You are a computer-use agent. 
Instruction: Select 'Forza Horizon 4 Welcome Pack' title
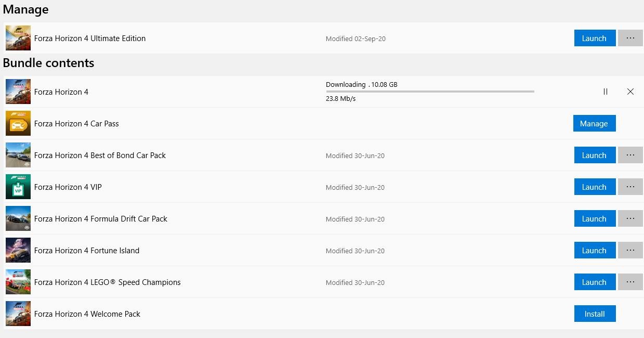tap(87, 314)
